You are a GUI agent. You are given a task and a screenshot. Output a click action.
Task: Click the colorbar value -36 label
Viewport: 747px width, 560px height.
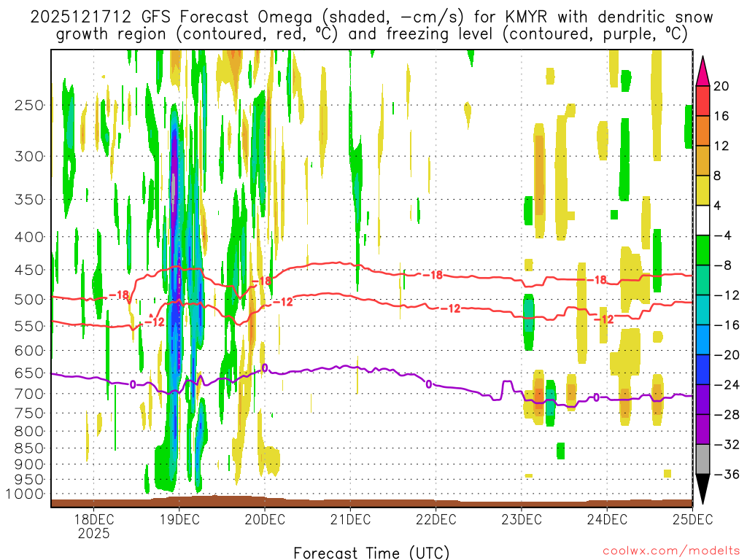pyautogui.click(x=727, y=474)
